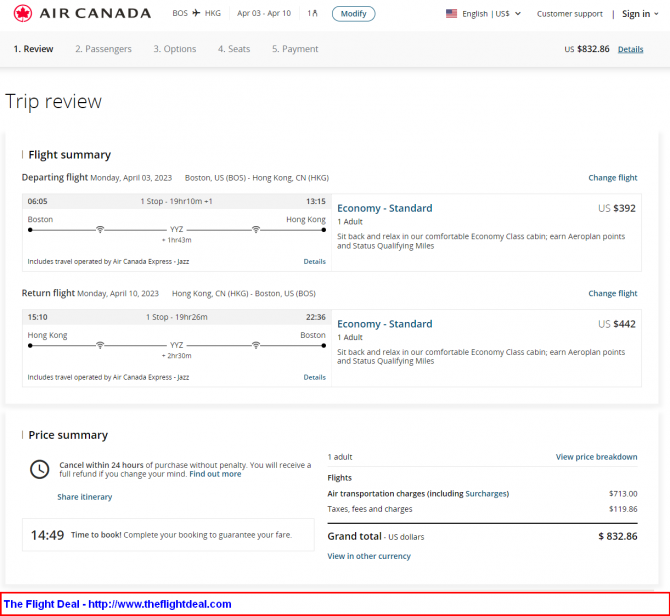Click the Surcharges link
Image resolution: width=670 pixels, height=616 pixels.
pyautogui.click(x=486, y=493)
